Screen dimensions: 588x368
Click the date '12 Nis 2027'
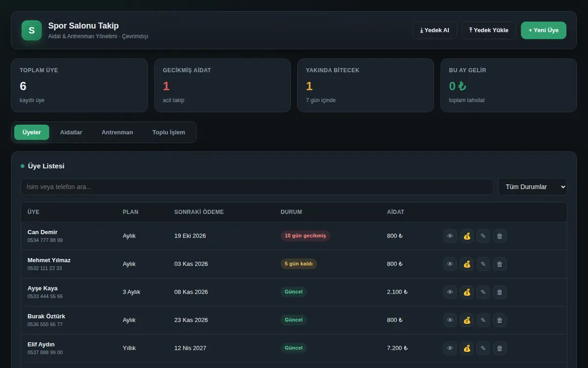[192, 348]
